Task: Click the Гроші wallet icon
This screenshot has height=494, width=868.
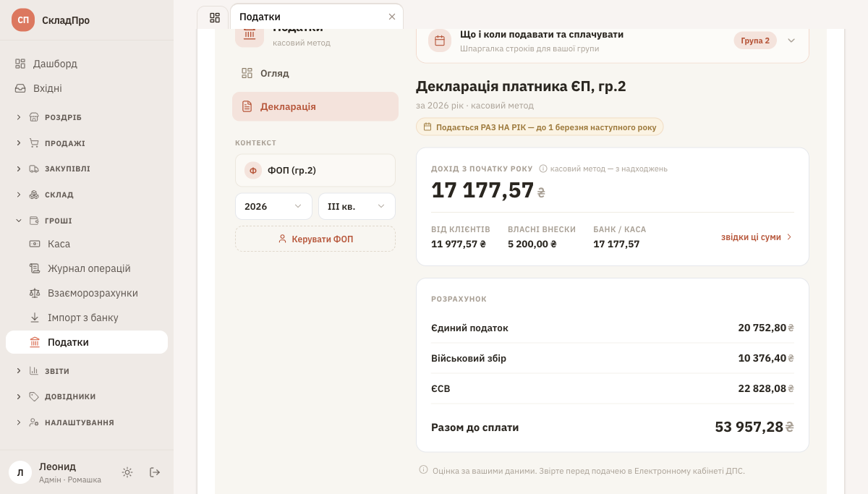Action: pyautogui.click(x=34, y=221)
